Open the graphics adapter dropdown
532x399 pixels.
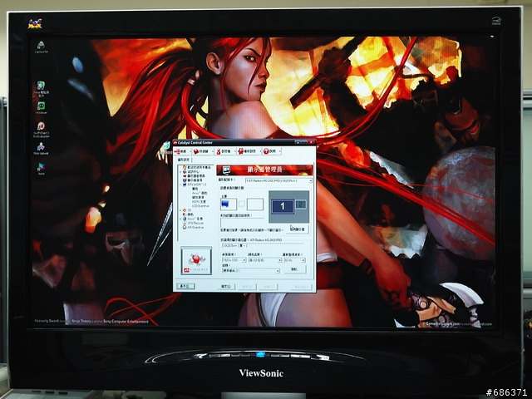pos(278,181)
